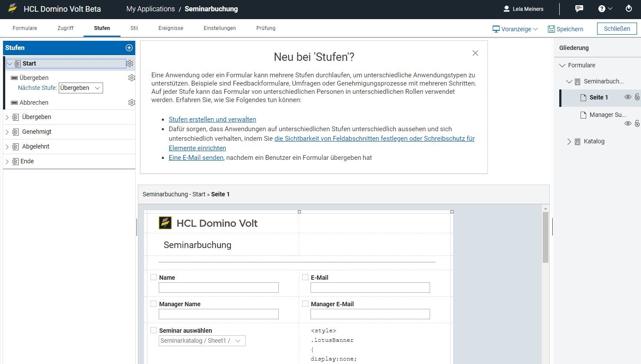Click the read-only lock icon for Seite 1
Viewport: 641px width, 364px height.
637,97
